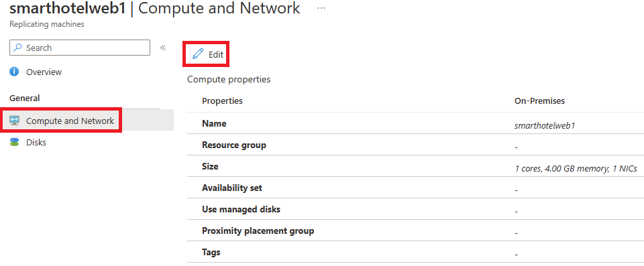The height and width of the screenshot is (266, 644).
Task: Click the Edit pencil icon
Action: 198,54
